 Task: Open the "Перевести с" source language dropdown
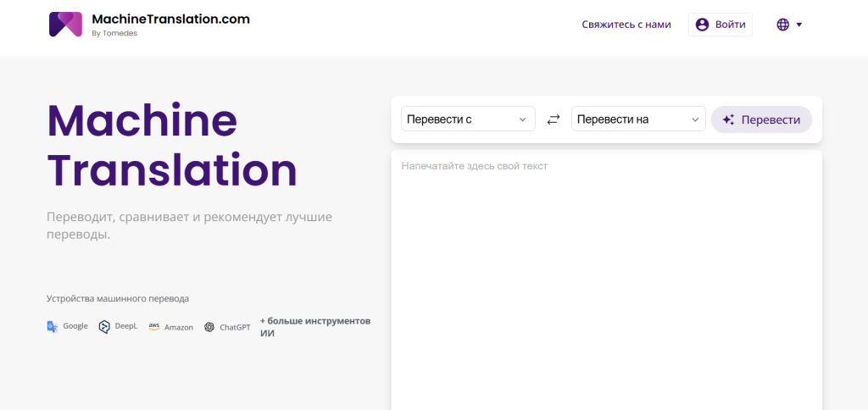click(468, 119)
